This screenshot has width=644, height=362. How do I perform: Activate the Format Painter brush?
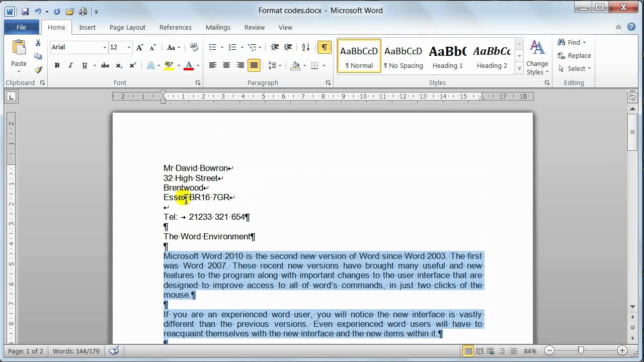point(38,70)
